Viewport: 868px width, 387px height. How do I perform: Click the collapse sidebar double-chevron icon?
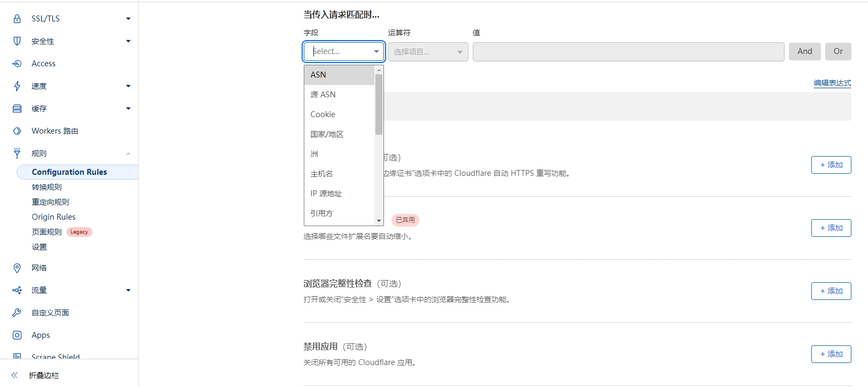click(x=14, y=375)
